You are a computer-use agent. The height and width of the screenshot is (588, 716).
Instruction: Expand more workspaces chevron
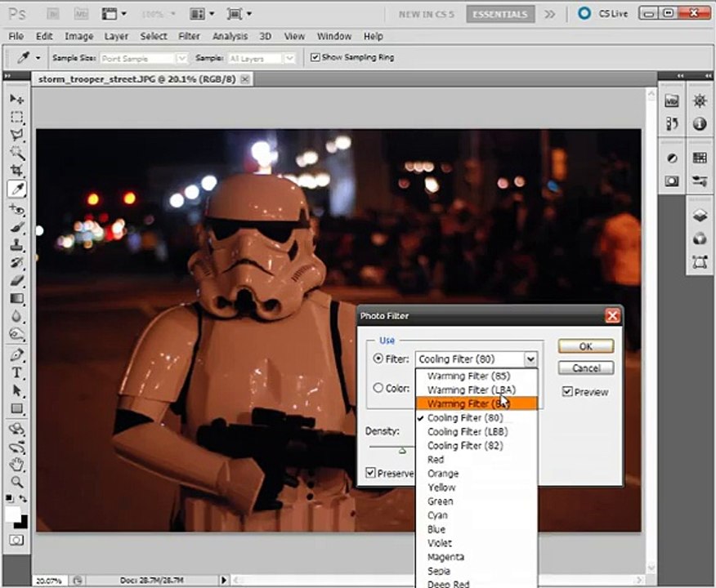550,14
